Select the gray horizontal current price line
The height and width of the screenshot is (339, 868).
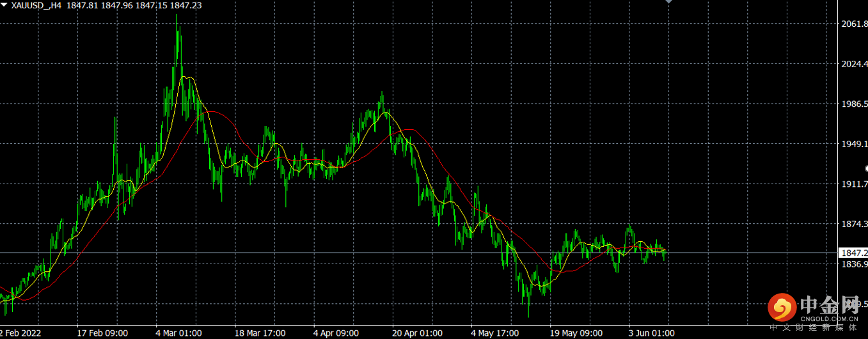tap(419, 253)
